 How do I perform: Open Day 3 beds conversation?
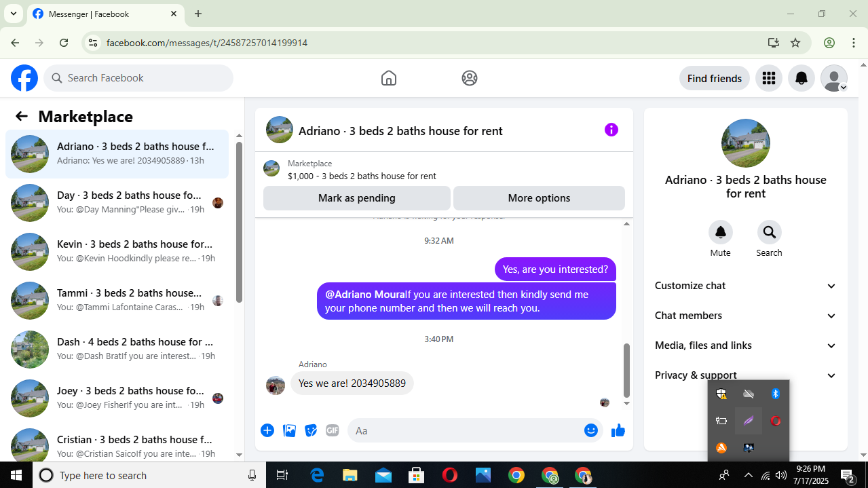pos(117,203)
